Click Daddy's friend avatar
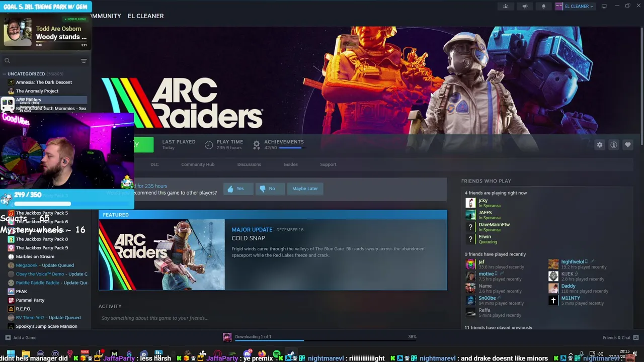The width and height of the screenshot is (644, 362). click(553, 288)
